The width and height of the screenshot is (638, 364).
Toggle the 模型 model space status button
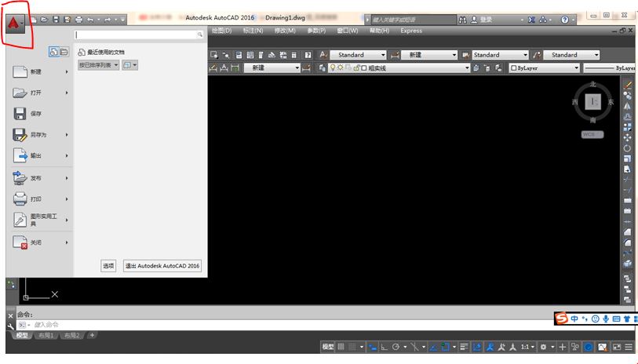[328, 347]
